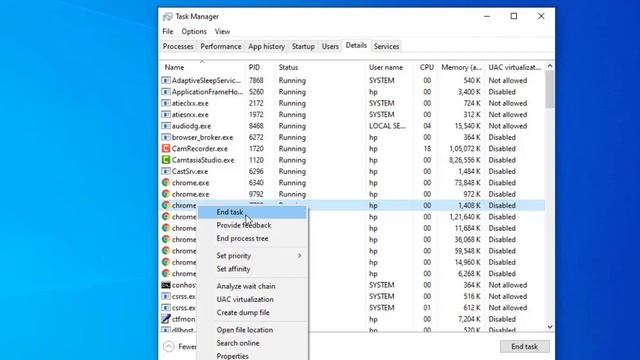Switch to the Users tab
The image size is (640, 360).
(330, 47)
